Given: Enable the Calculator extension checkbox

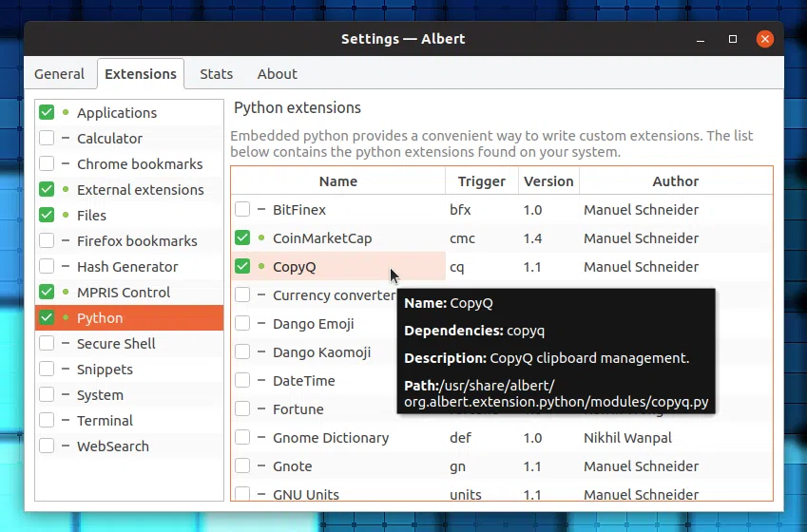Looking at the screenshot, I should tap(47, 138).
